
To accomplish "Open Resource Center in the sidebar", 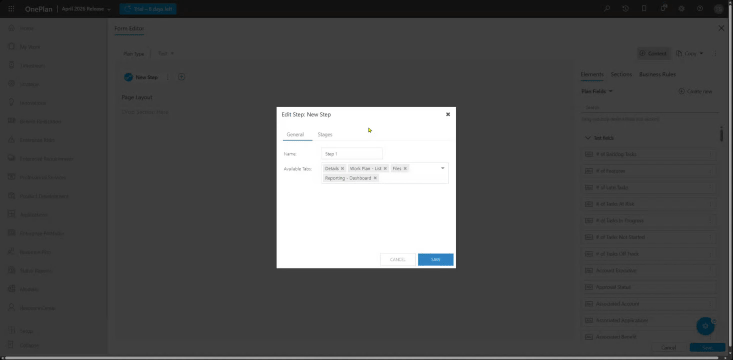I will tap(32, 308).
